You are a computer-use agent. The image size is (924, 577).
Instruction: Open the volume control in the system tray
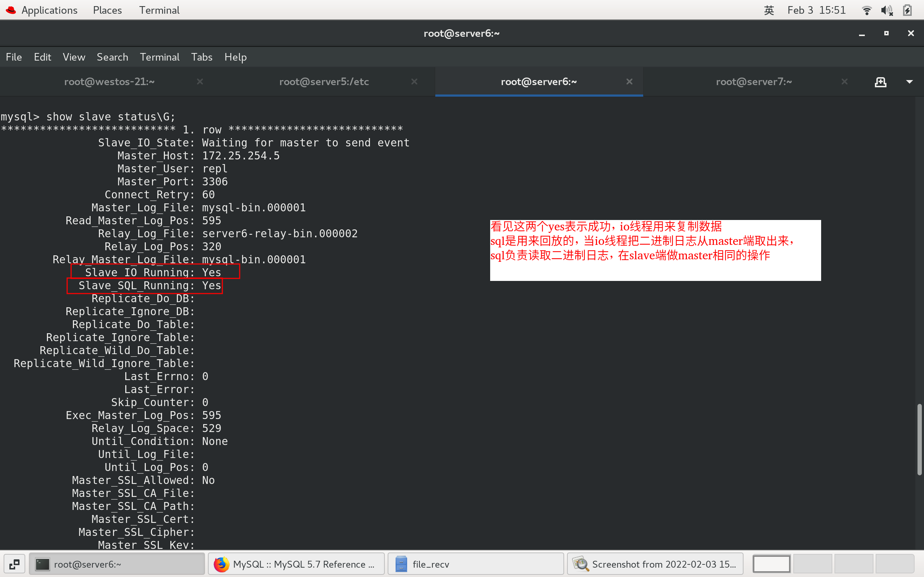coord(887,10)
